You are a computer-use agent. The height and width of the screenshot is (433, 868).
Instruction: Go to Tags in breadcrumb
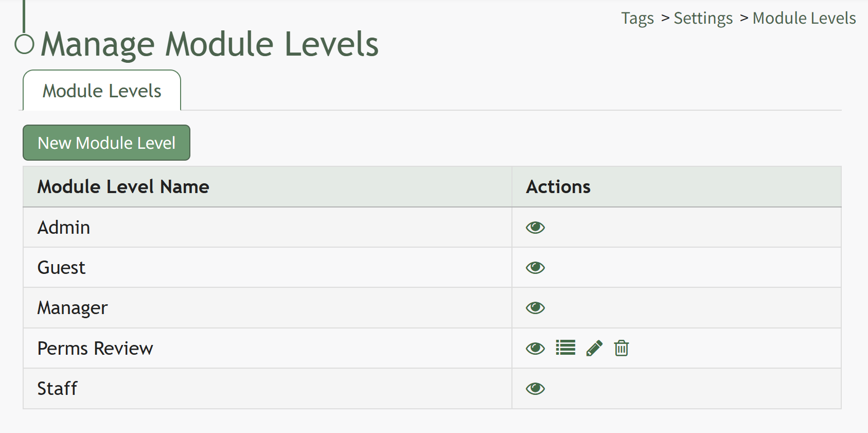(x=637, y=19)
